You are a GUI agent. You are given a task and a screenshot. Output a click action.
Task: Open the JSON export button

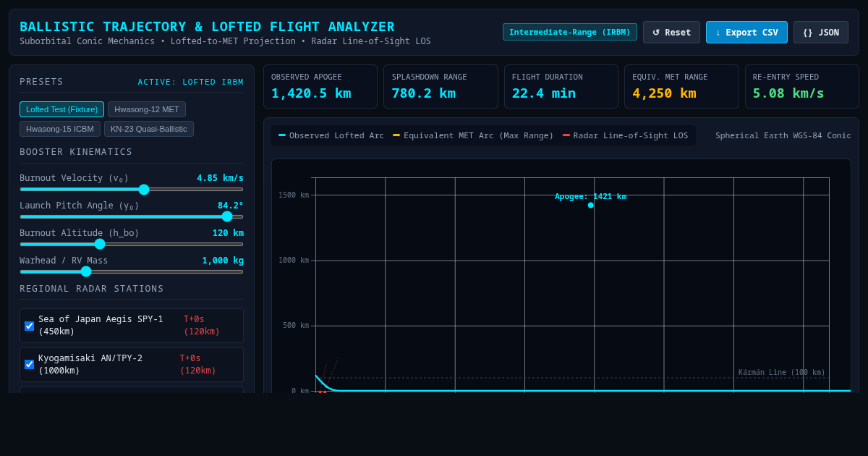821,32
